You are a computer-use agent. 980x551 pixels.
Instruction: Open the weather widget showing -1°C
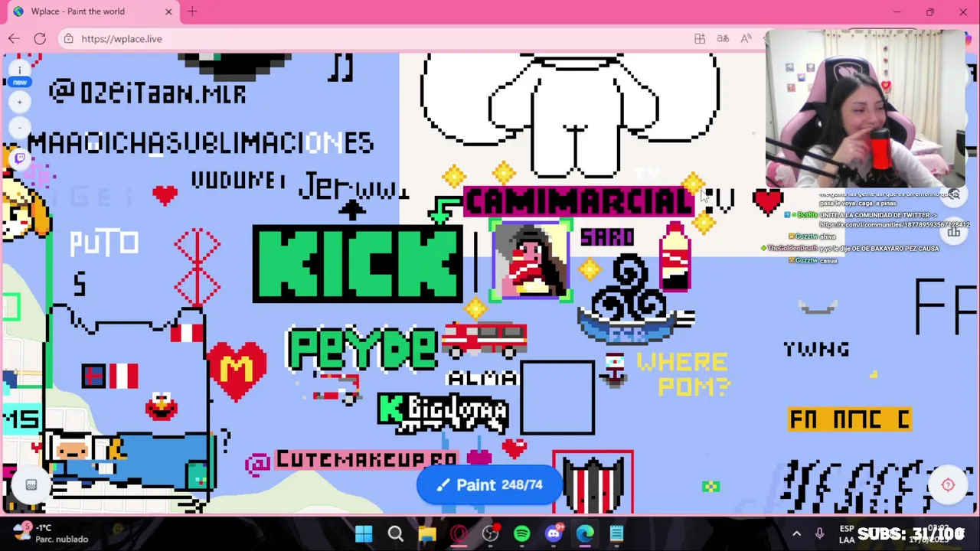tap(51, 533)
